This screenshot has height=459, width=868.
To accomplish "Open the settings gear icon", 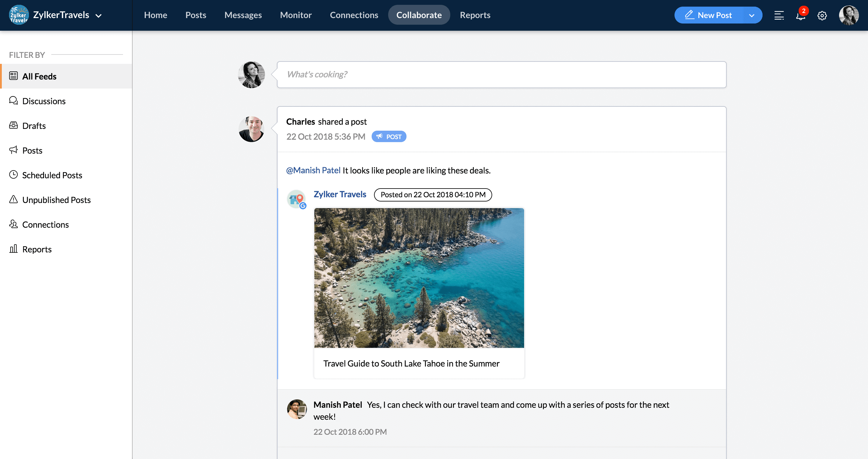I will point(822,15).
